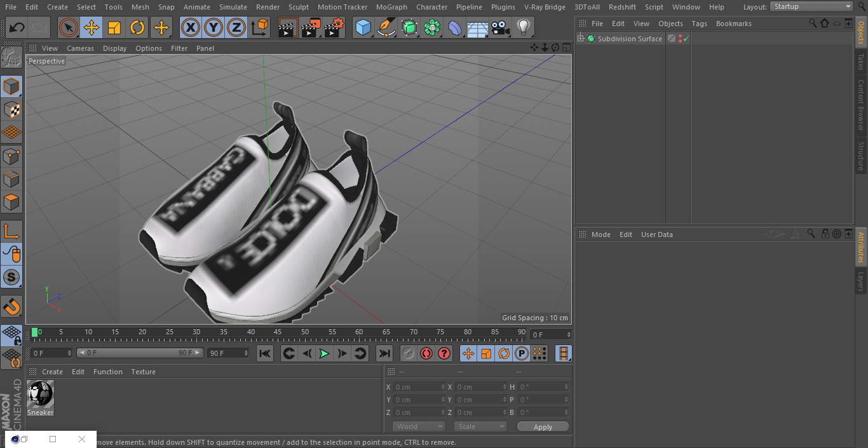Select the Sneaker material thumbnail
This screenshot has width=868, height=448.
40,398
